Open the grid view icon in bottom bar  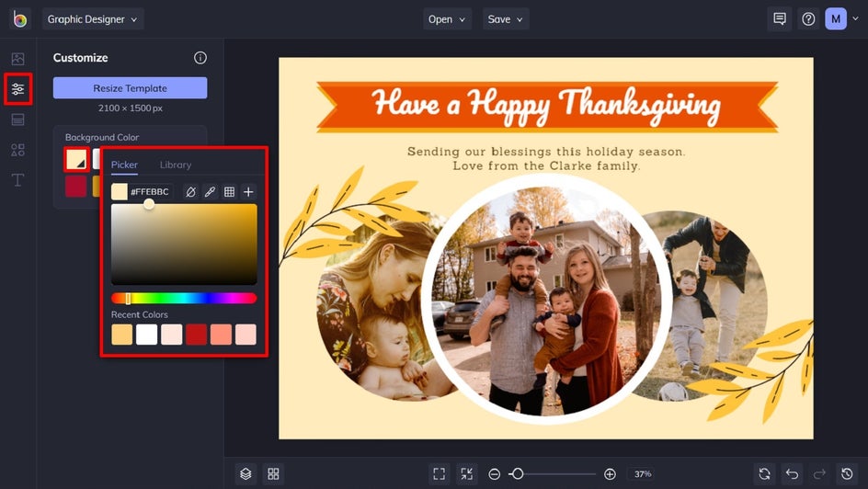click(273, 474)
